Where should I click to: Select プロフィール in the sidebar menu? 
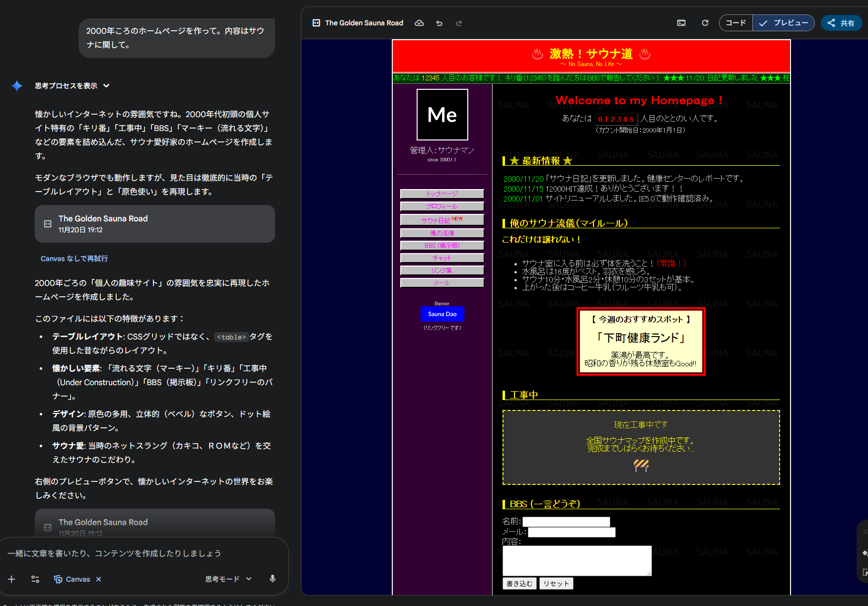tap(442, 206)
